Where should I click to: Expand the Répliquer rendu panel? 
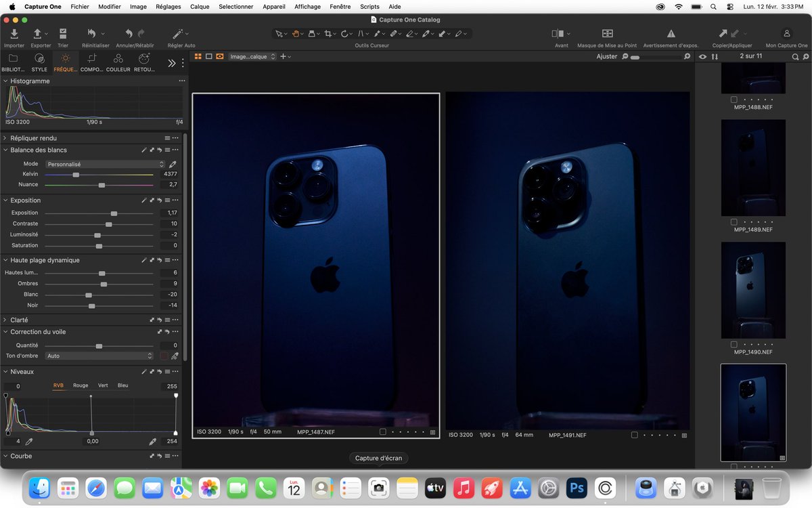point(5,138)
